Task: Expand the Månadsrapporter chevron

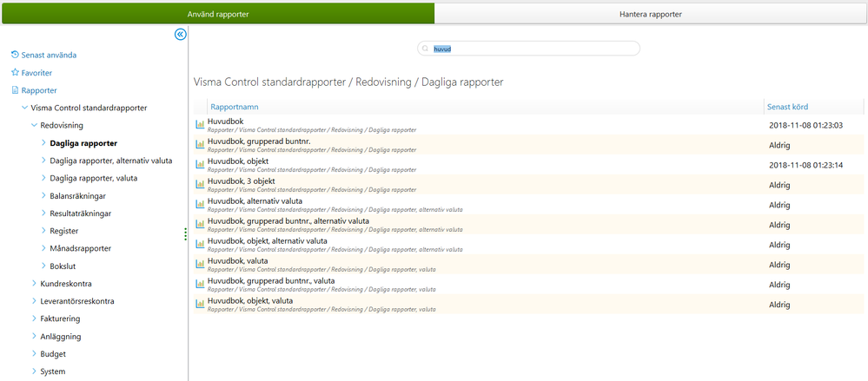Action: point(43,248)
